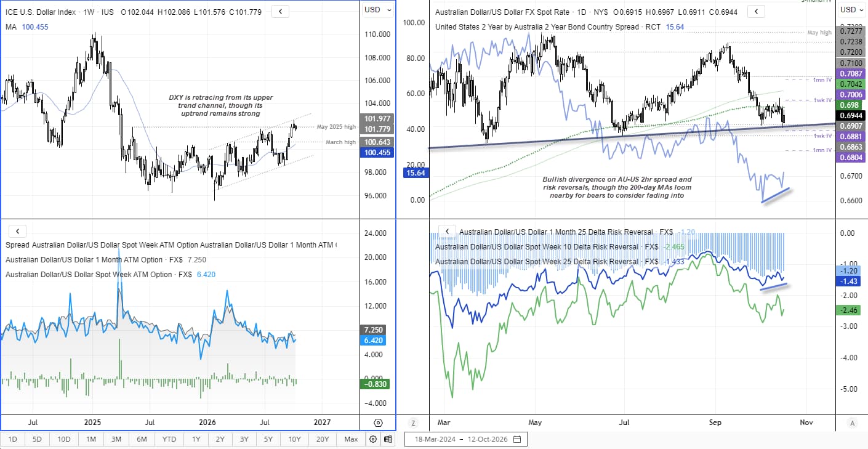868x449 pixels.
Task: Click the MA 100.455 indicator legend
Action: tap(26, 27)
